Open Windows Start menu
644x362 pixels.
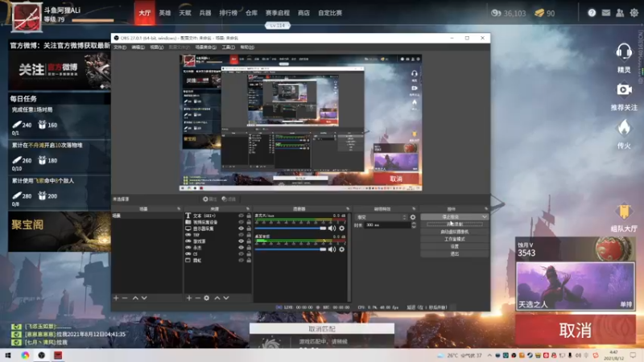click(x=8, y=356)
